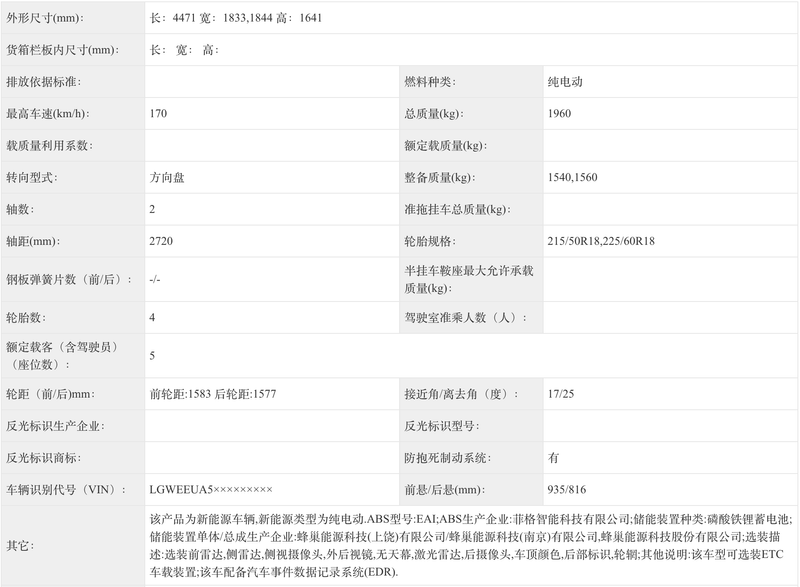Image resolution: width=800 pixels, height=587 pixels.
Task: Click the curb weight value 1540,1560
Action: tap(573, 177)
